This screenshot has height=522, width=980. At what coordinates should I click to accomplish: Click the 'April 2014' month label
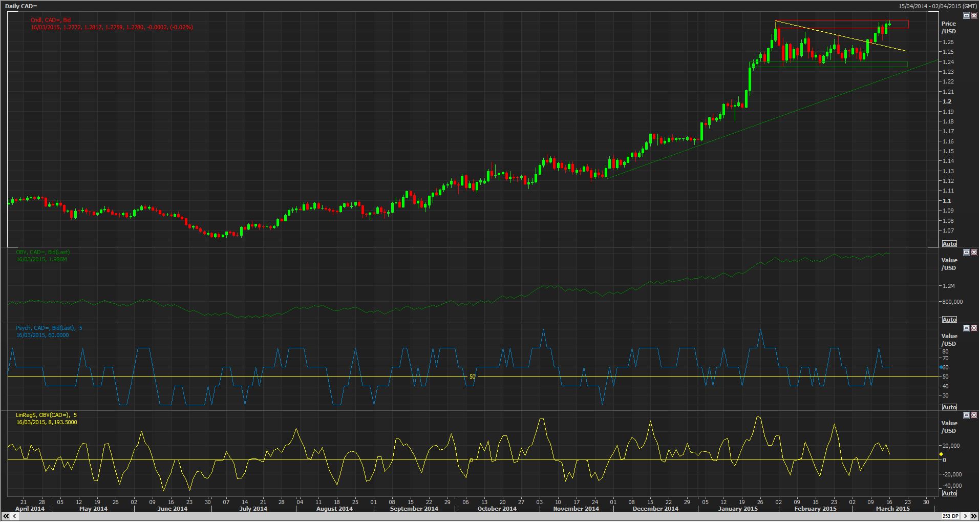[30, 509]
